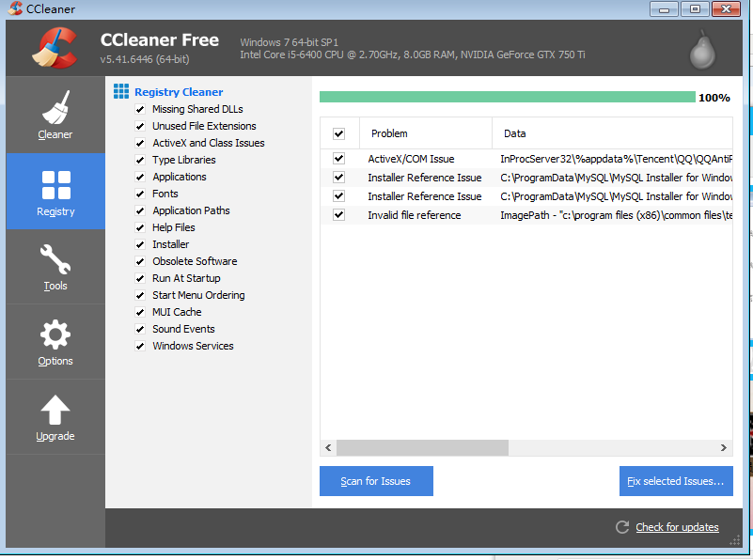This screenshot has width=753, height=560.
Task: Click the Windows 7 64-bit SP1 system info
Action: (290, 42)
